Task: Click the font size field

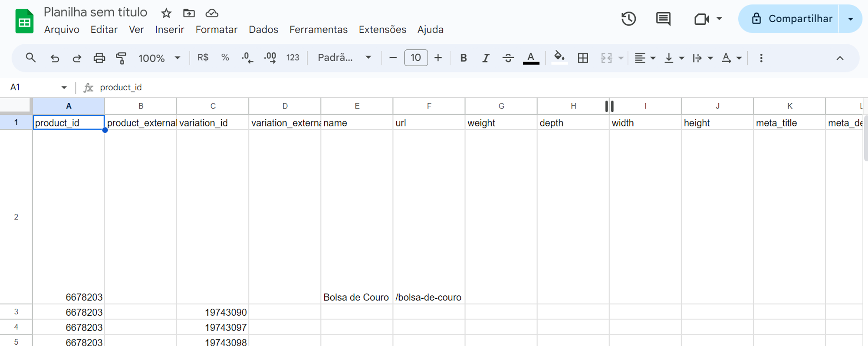Action: tap(416, 58)
